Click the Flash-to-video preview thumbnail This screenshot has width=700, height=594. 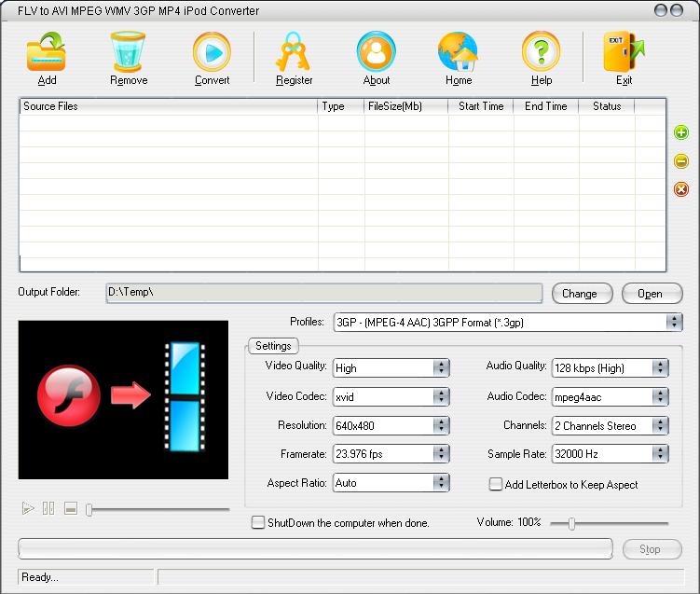coord(123,400)
